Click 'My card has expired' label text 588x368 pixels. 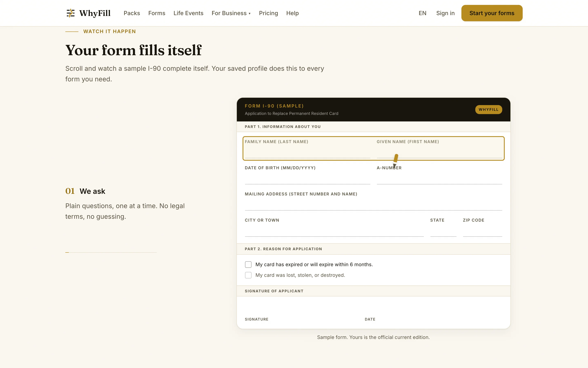314,265
